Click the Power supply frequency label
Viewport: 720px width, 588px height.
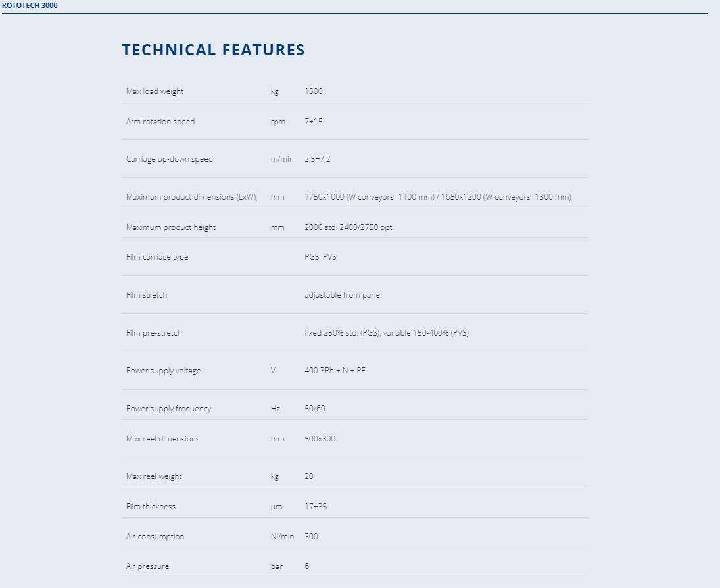point(168,409)
